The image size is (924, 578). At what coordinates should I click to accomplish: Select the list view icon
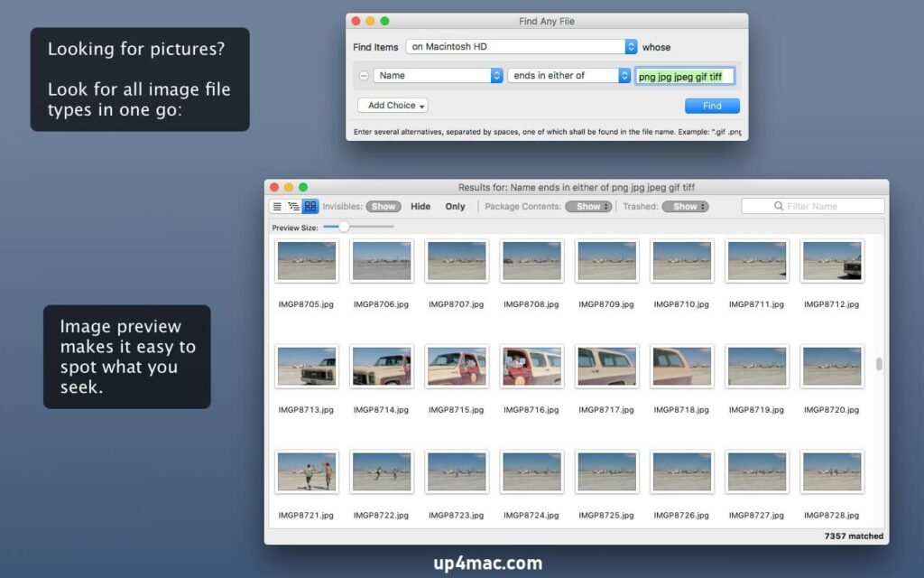pyautogui.click(x=277, y=206)
